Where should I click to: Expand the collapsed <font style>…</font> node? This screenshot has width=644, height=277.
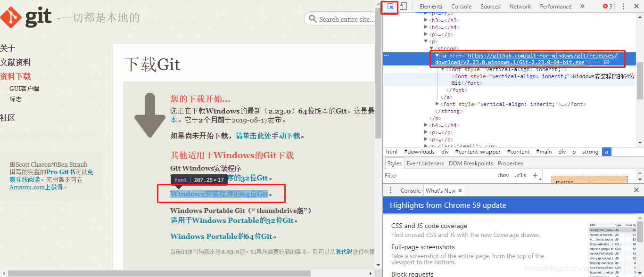[x=438, y=104]
